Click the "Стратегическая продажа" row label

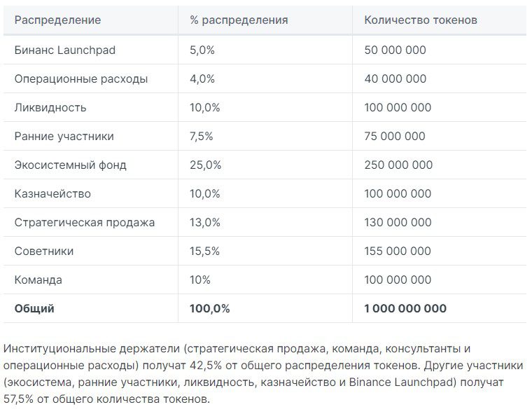point(85,223)
